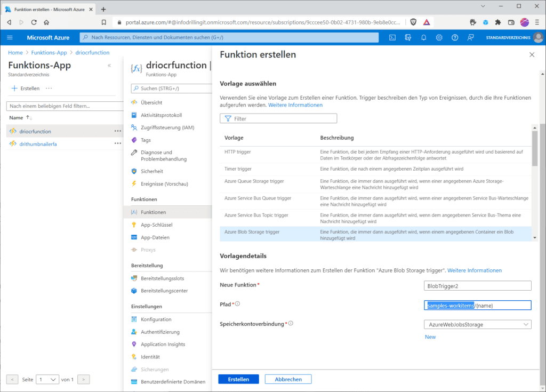Click Erstellen to add function app
Viewport: 546px width, 392px height.
pos(26,89)
